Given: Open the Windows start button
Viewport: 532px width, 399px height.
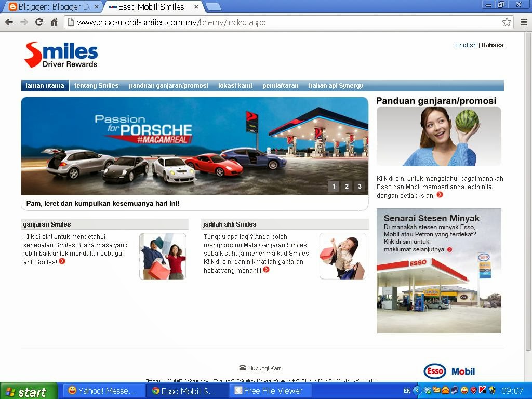Looking at the screenshot, I should [29, 391].
